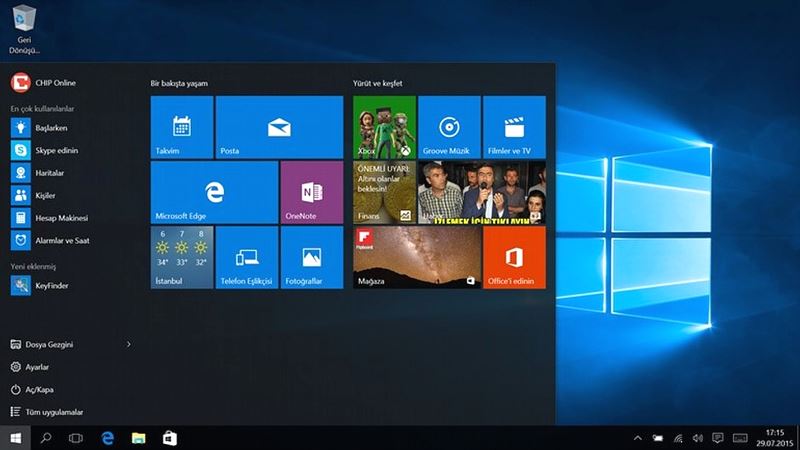Screen dimensions: 800x450
Task: Launch the Microsoft Edge tile
Action: tap(214, 192)
